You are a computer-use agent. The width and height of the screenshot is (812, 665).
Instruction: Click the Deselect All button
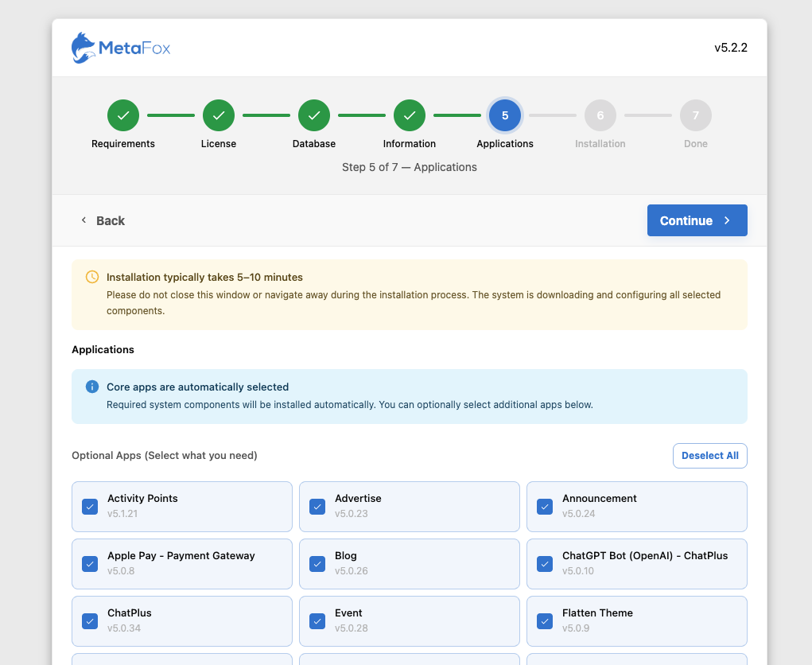(x=709, y=456)
